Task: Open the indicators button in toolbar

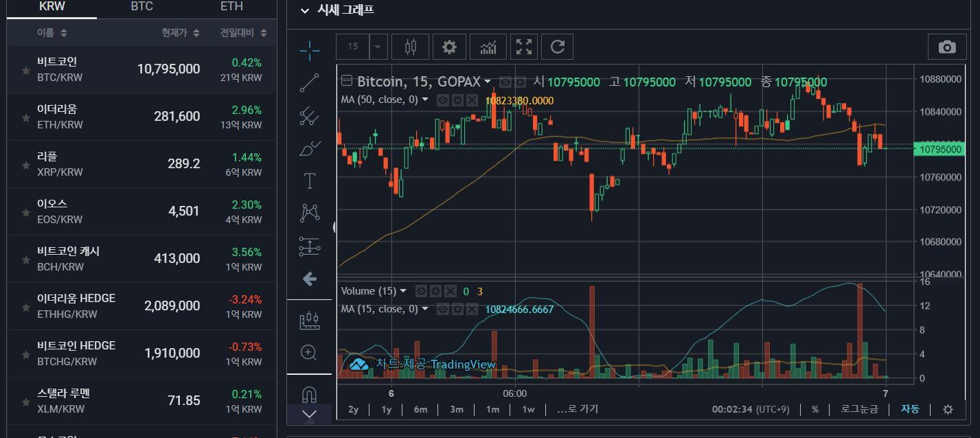Action: (488, 47)
